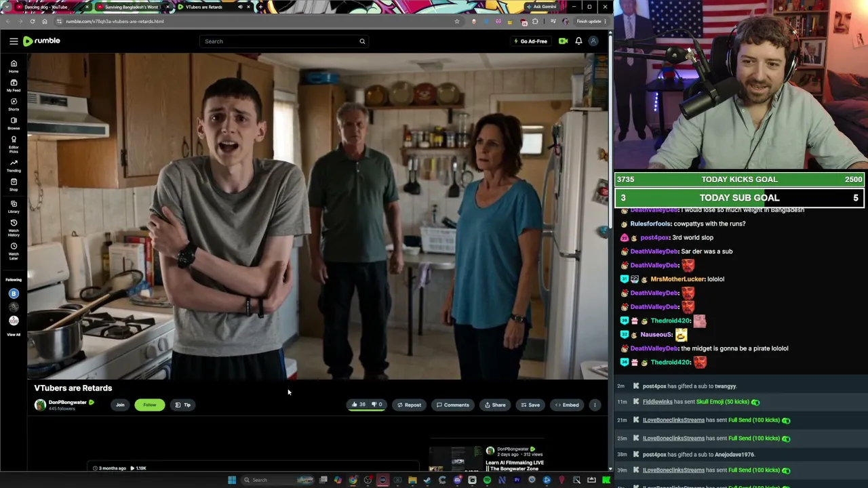This screenshot has height=488, width=868.
Task: Open Watch Later in the sidebar
Action: point(14,251)
